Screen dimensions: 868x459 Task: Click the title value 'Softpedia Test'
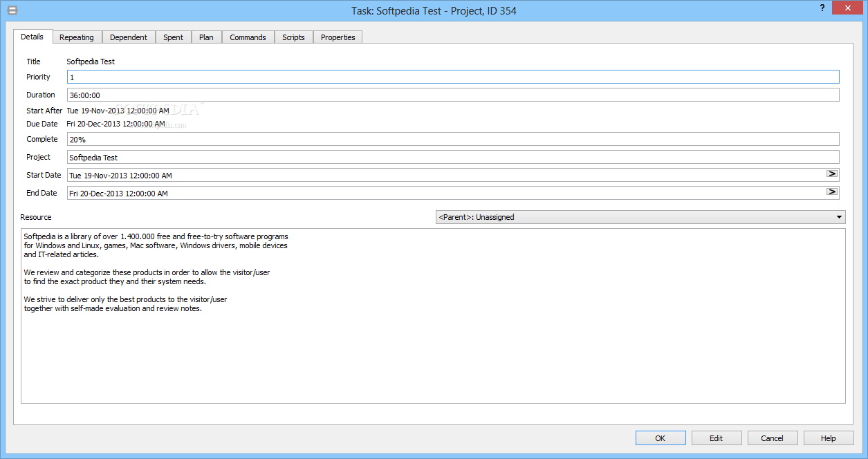pyautogui.click(x=91, y=62)
